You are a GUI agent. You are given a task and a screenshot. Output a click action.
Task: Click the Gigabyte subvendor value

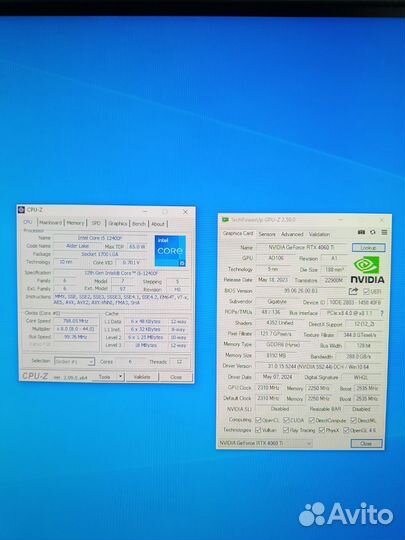click(278, 301)
